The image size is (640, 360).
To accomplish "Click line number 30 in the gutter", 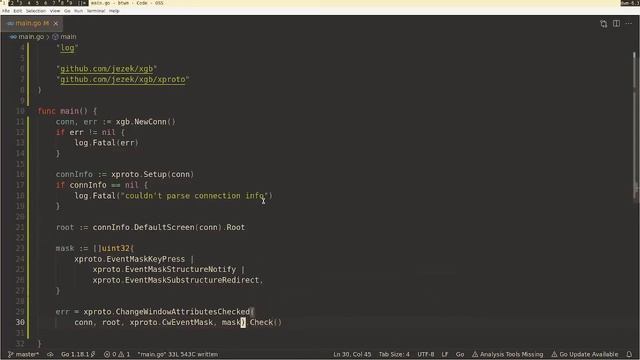I will (x=20, y=322).
